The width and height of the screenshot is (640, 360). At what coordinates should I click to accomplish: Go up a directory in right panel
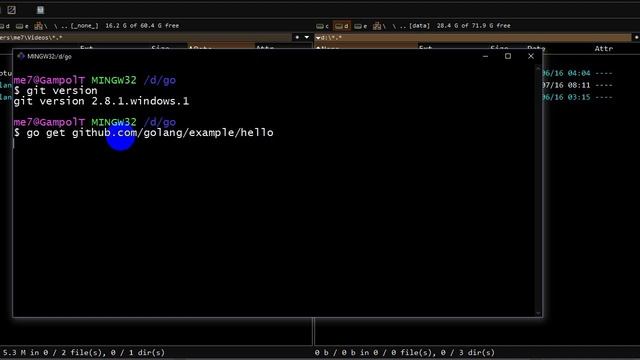[x=403, y=26]
